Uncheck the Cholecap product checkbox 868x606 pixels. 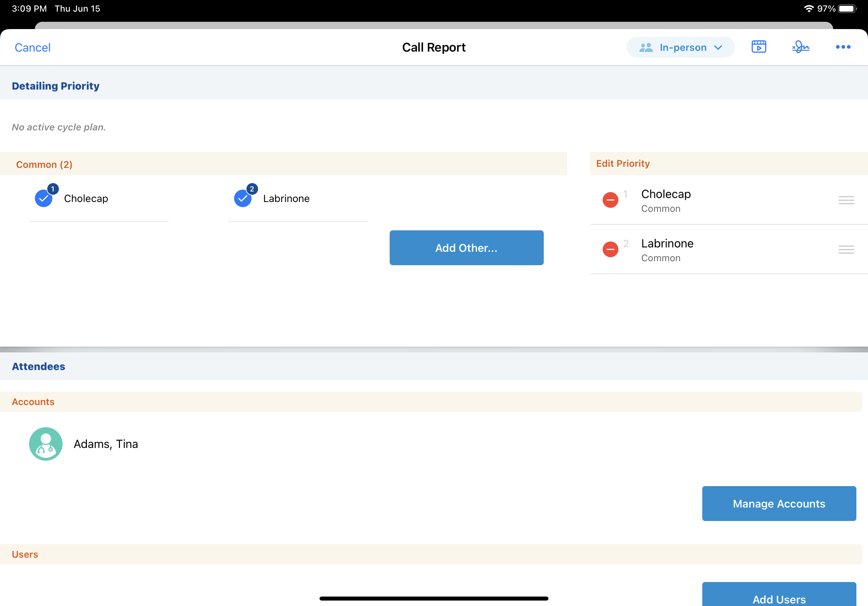tap(44, 199)
